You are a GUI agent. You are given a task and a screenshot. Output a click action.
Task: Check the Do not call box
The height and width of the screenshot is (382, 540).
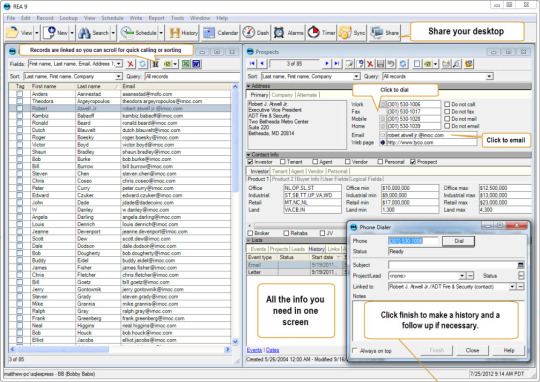(447, 104)
